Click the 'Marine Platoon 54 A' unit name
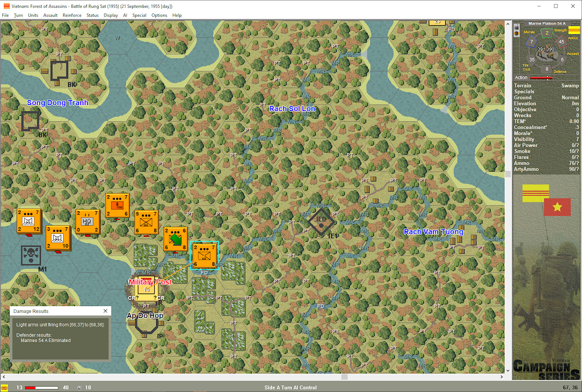 click(547, 23)
